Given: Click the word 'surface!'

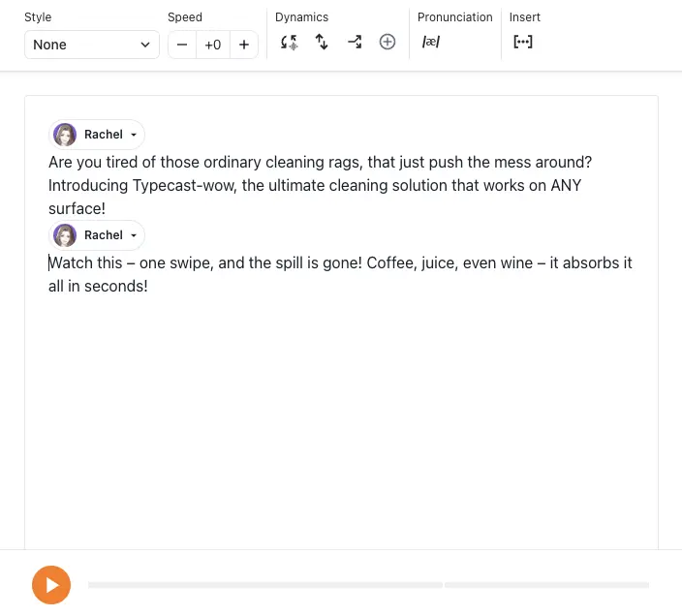Looking at the screenshot, I should click(77, 208).
